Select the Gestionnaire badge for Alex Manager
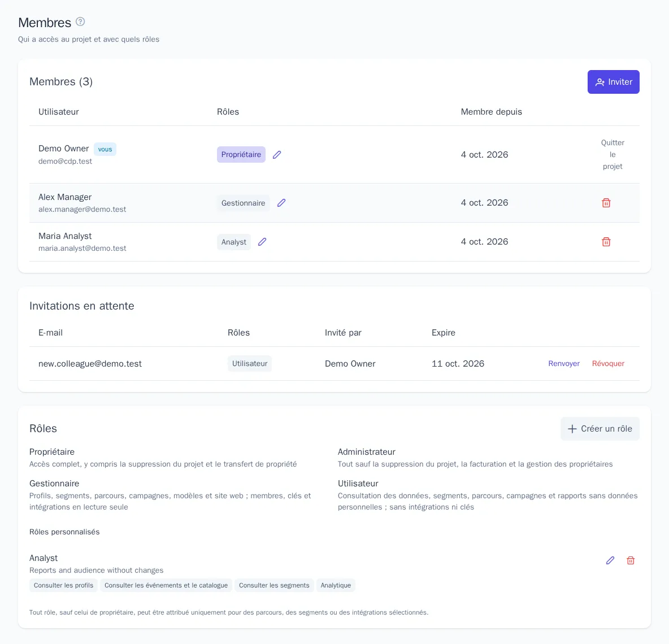Viewport: 669px width, 644px height. pyautogui.click(x=243, y=203)
